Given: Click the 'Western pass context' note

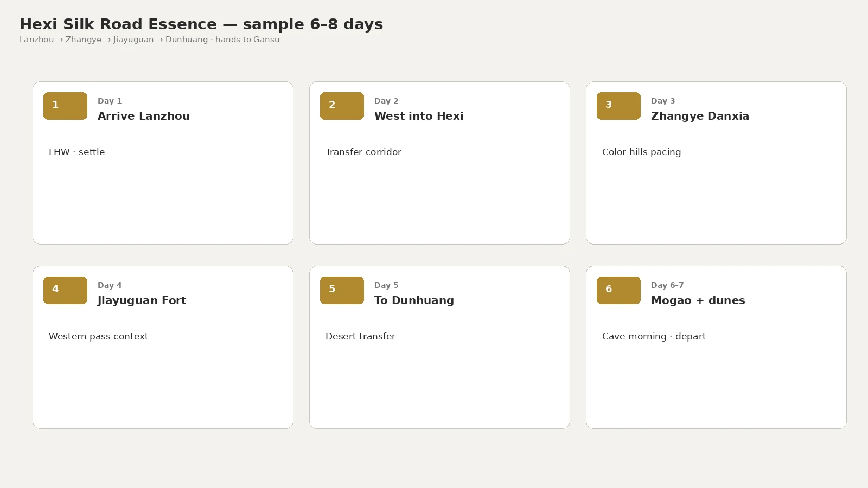Looking at the screenshot, I should click(x=98, y=336).
